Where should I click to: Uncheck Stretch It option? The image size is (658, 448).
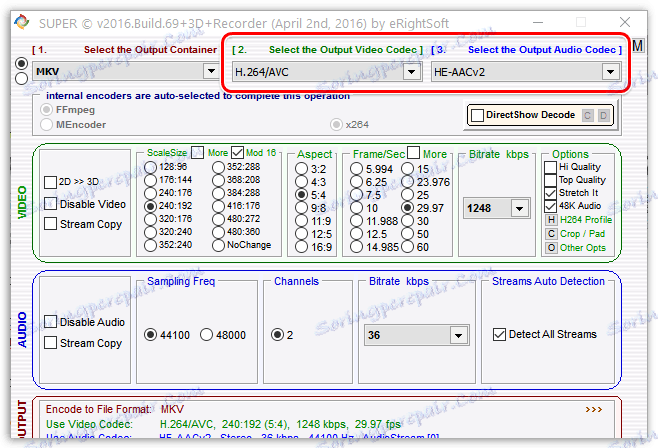pos(550,193)
